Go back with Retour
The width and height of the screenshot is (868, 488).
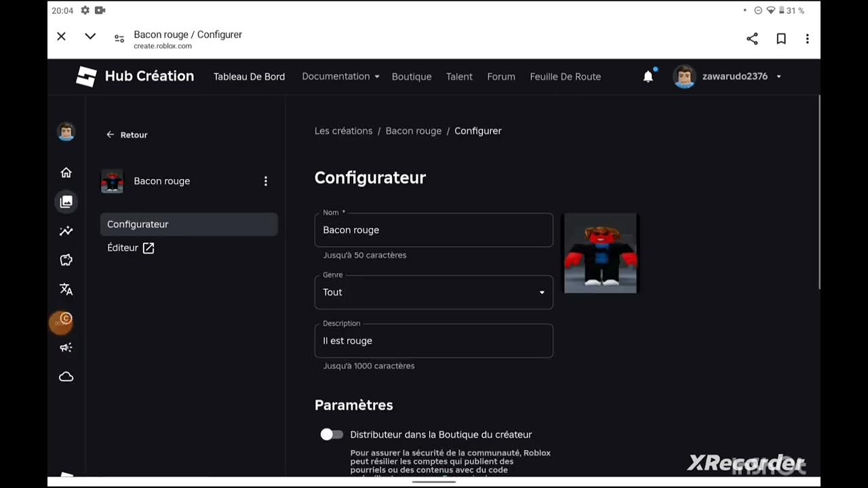(127, 135)
